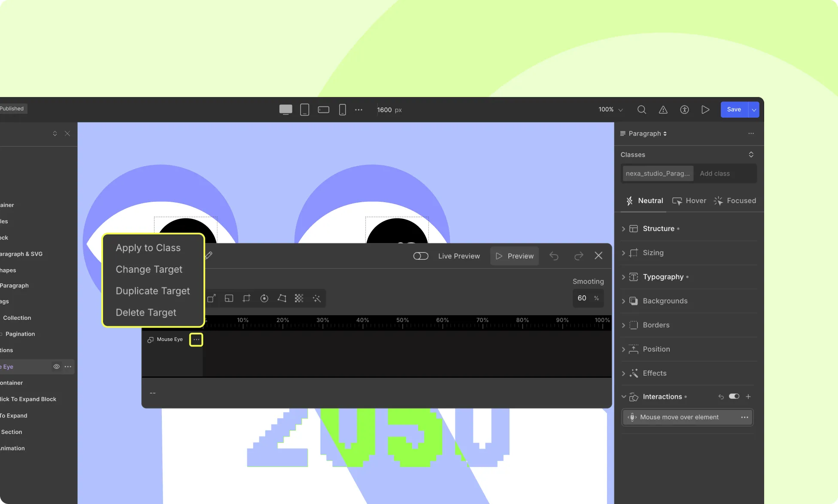Open ellipsis menu on Eye layer row

(68, 367)
